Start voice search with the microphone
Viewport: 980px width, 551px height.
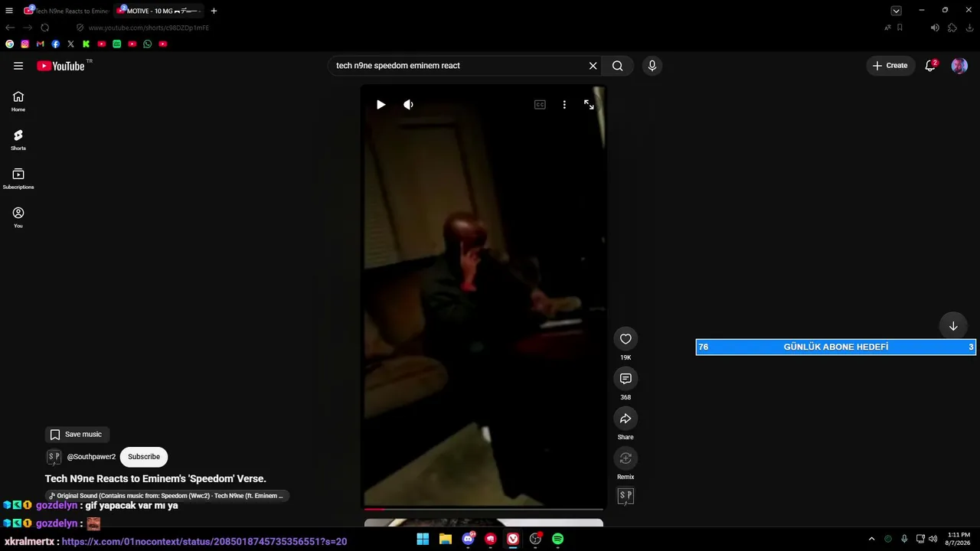[x=652, y=66]
